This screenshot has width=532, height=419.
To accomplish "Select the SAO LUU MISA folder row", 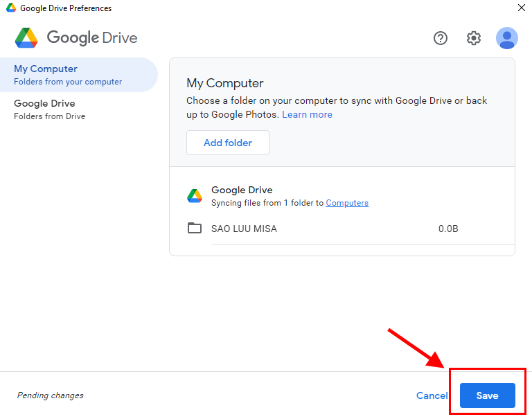I will coord(351,229).
